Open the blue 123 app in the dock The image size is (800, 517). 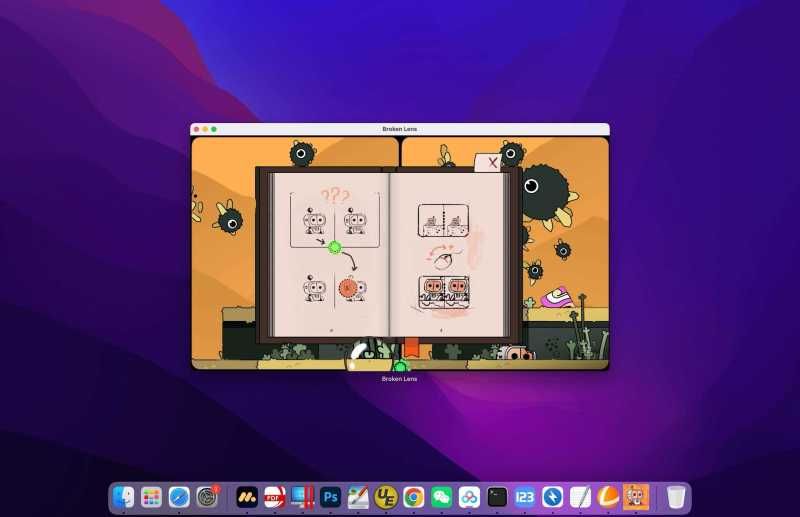tap(524, 497)
